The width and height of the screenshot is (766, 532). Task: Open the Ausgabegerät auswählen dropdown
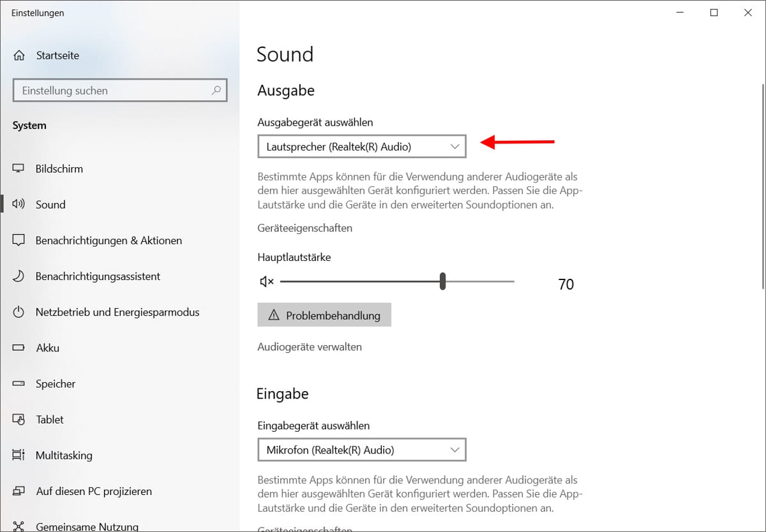pos(361,146)
